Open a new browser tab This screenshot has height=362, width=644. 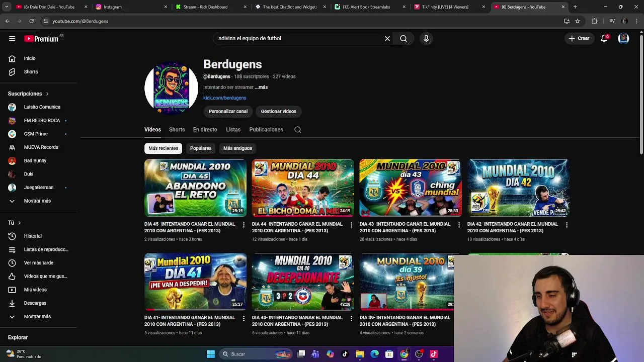[x=575, y=7]
